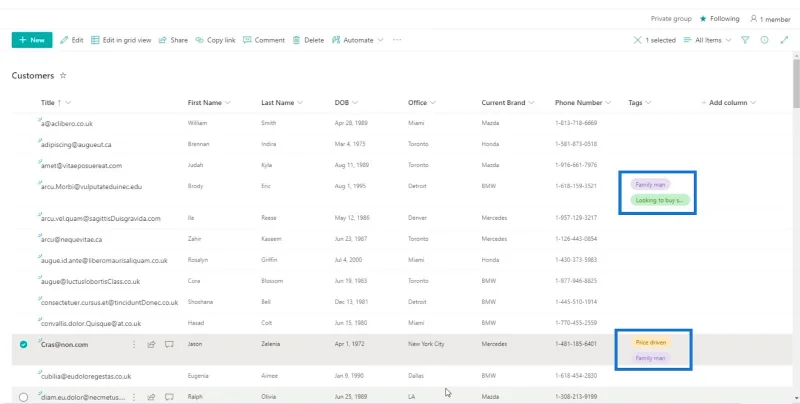Open the Current Brand column menu

pyautogui.click(x=508, y=103)
